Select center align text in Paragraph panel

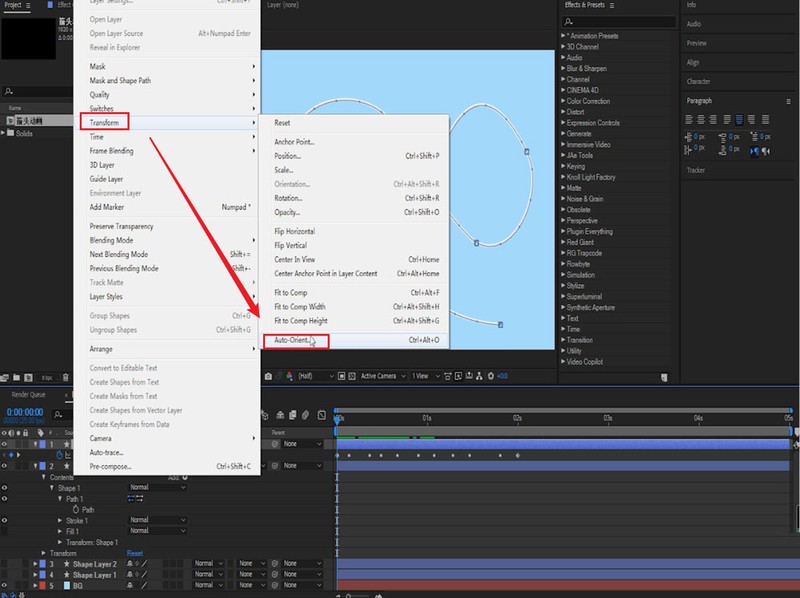coord(702,119)
